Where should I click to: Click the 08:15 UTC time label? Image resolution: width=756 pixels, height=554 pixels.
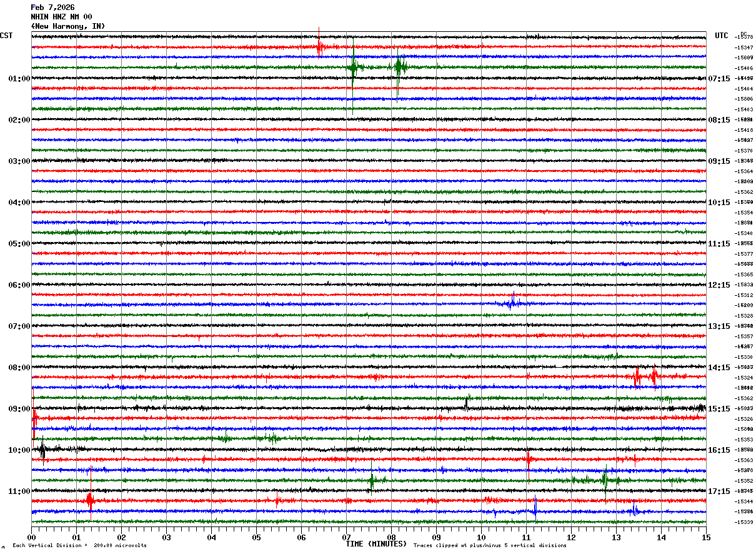click(x=719, y=120)
